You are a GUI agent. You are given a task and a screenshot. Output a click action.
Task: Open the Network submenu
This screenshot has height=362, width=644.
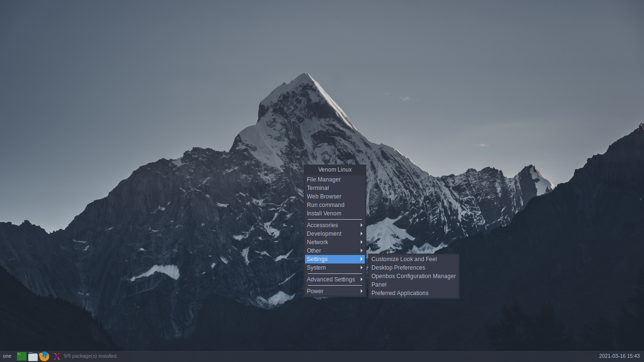pos(335,242)
